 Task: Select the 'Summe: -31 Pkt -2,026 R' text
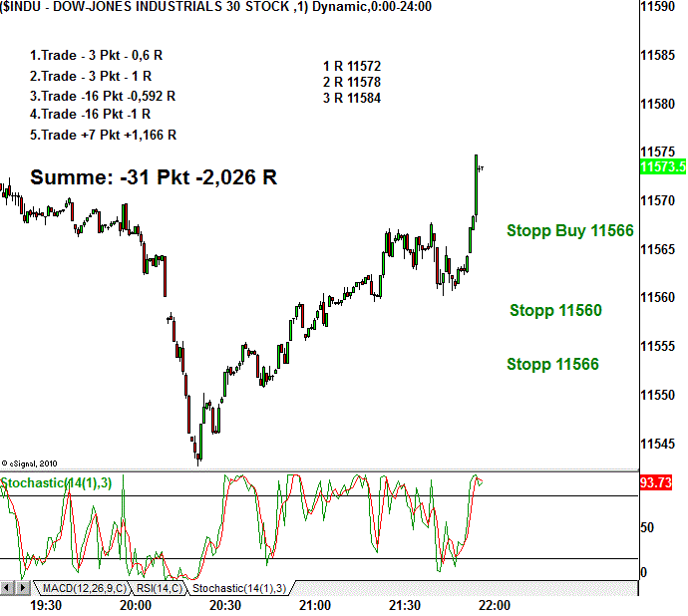click(154, 178)
